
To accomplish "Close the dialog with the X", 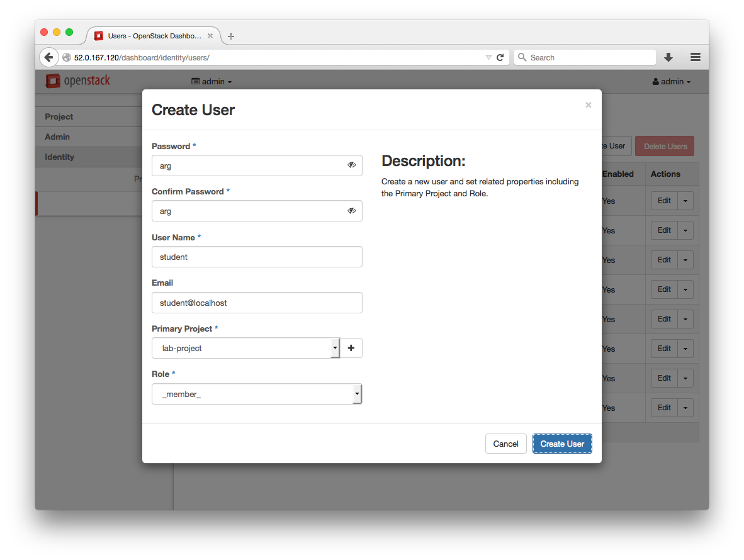I will click(x=588, y=104).
